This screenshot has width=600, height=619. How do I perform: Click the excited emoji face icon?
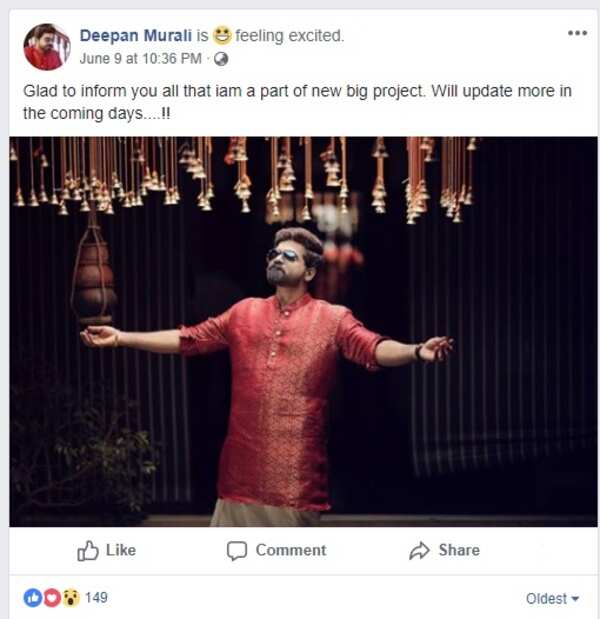click(x=221, y=35)
